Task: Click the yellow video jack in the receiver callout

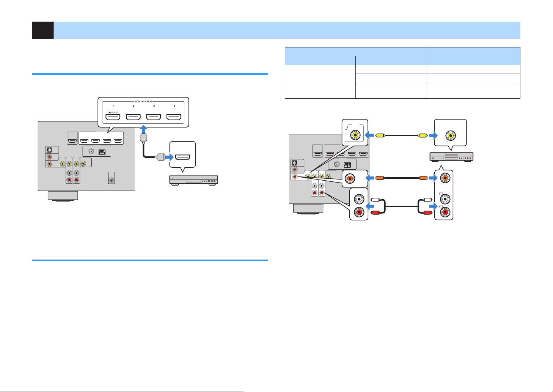Action: point(356,134)
